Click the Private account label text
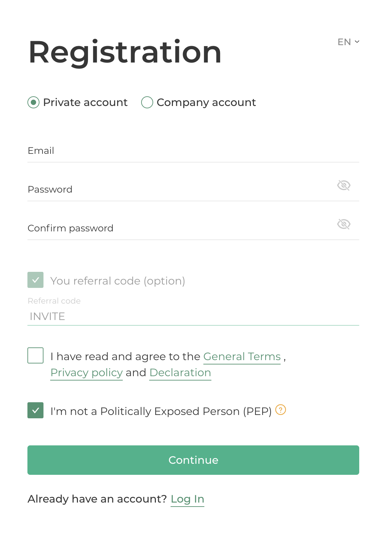Viewport: 392px width, 537px height. click(x=85, y=102)
